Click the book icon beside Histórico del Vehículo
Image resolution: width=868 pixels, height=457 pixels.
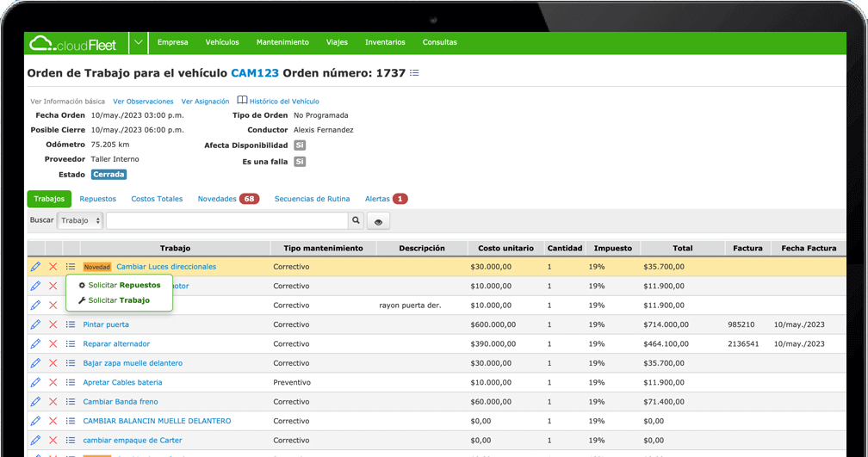(242, 100)
